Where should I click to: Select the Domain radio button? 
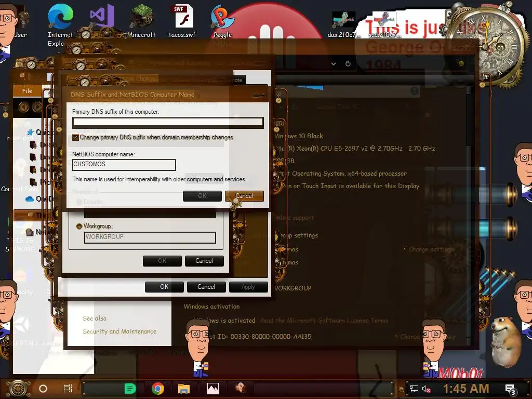[x=79, y=202]
